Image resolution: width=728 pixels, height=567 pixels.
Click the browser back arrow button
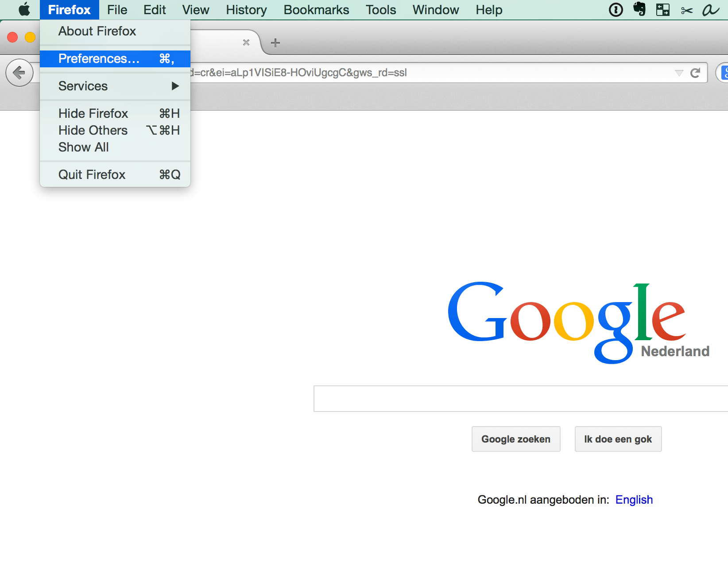tap(19, 73)
